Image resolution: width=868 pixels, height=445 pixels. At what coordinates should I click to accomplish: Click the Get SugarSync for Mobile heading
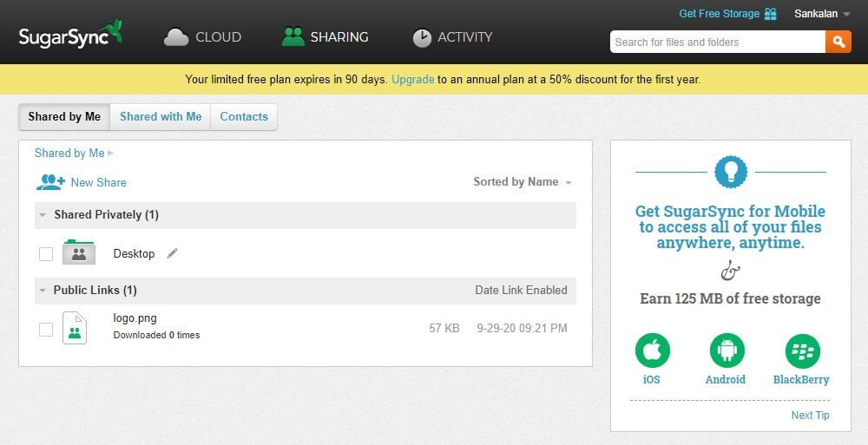[x=730, y=227]
